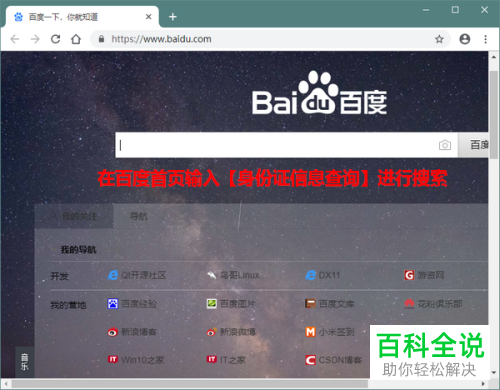This screenshot has height=390, width=500.
Task: Open Chrome three-dot menu
Action: click(485, 39)
